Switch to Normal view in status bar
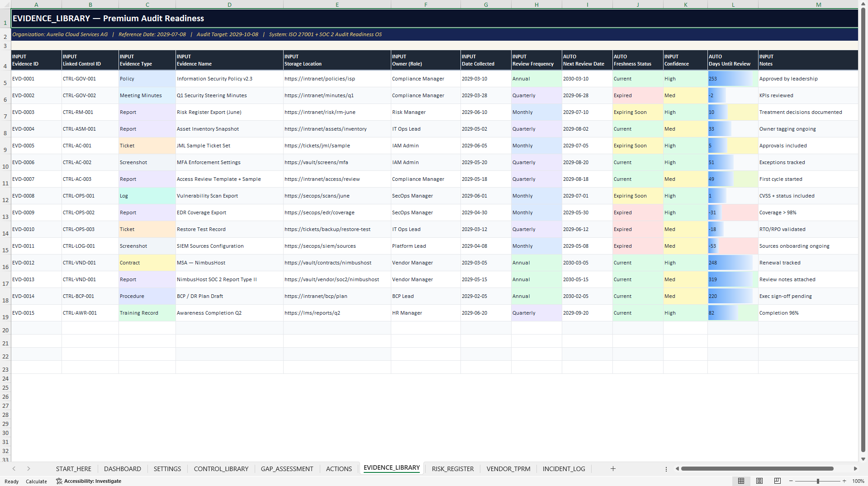Image resolution: width=868 pixels, height=486 pixels. pos(741,481)
